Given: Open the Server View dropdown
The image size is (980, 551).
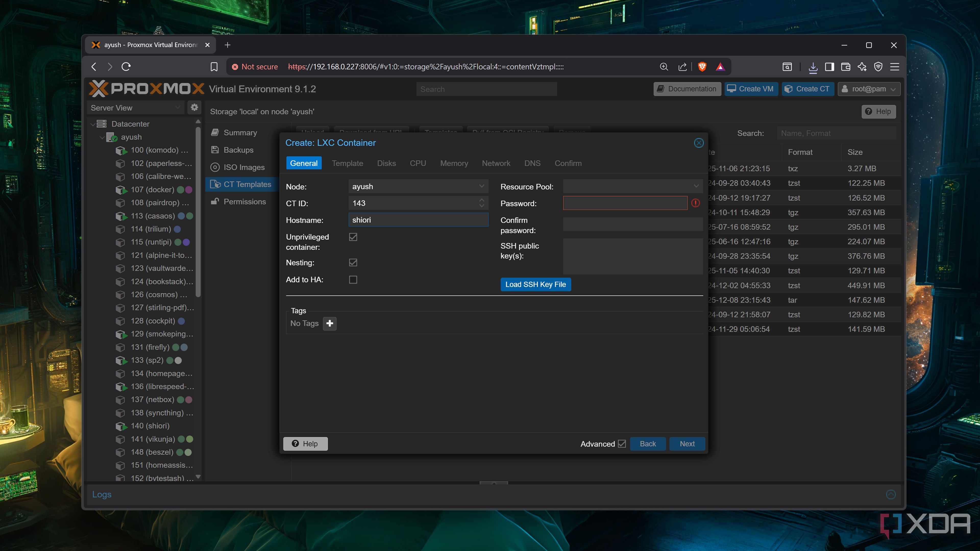Looking at the screenshot, I should click(x=136, y=108).
